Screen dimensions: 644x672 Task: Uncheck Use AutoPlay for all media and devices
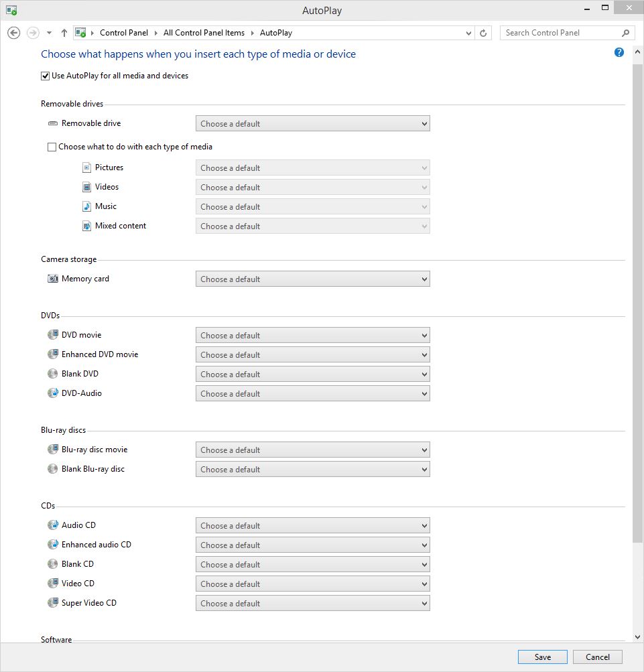tap(46, 76)
